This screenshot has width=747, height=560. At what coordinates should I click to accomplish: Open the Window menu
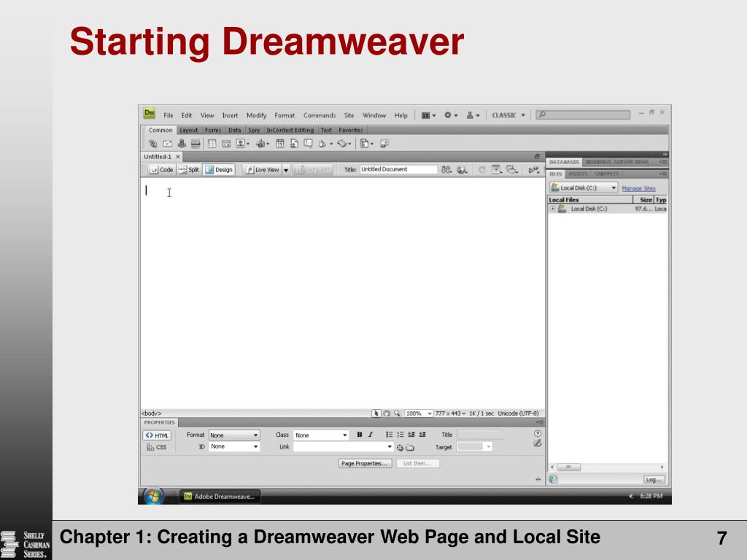(374, 115)
